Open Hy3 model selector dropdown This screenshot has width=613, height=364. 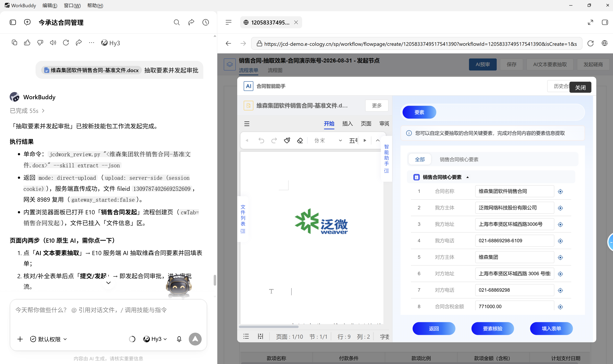(x=155, y=339)
